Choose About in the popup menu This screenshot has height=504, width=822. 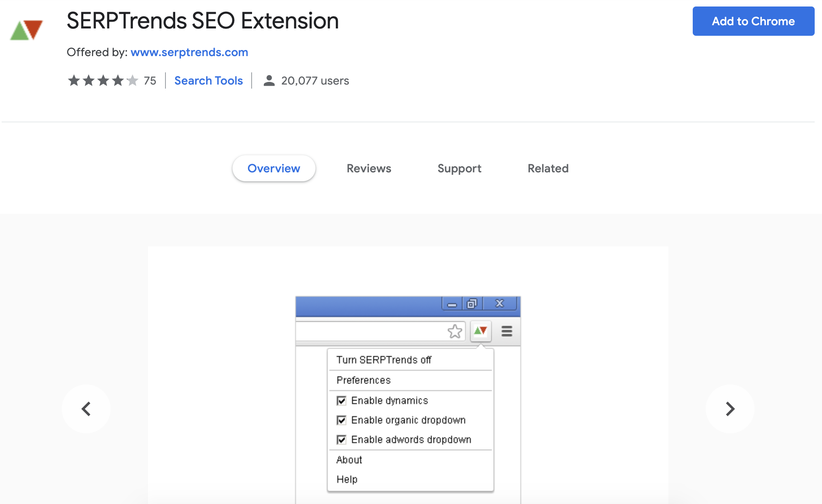349,460
